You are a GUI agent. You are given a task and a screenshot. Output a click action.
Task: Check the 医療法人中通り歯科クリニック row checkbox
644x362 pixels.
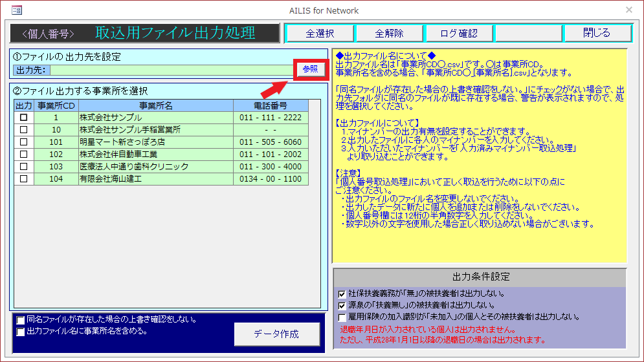click(24, 167)
